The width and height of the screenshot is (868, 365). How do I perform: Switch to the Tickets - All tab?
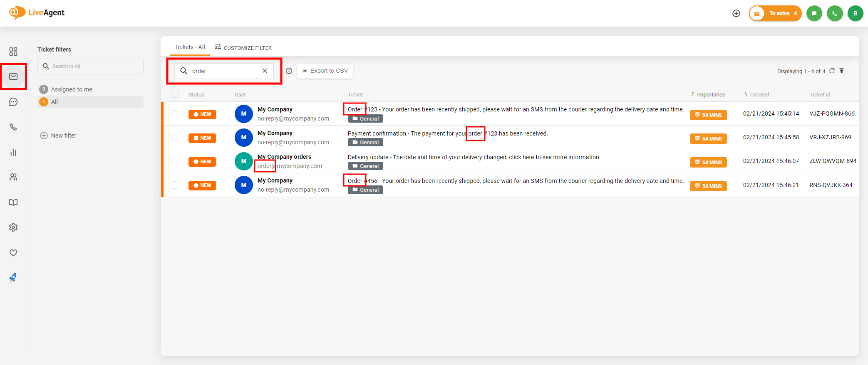(189, 47)
